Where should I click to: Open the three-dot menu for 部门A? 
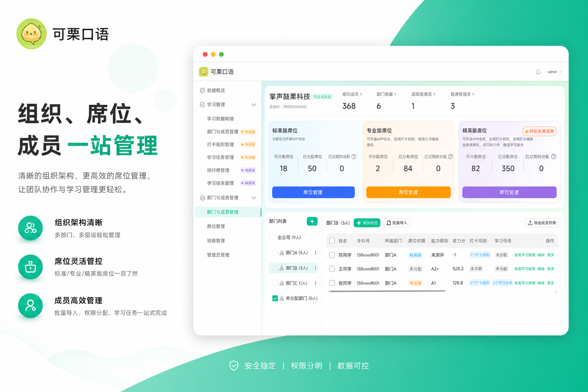315,253
